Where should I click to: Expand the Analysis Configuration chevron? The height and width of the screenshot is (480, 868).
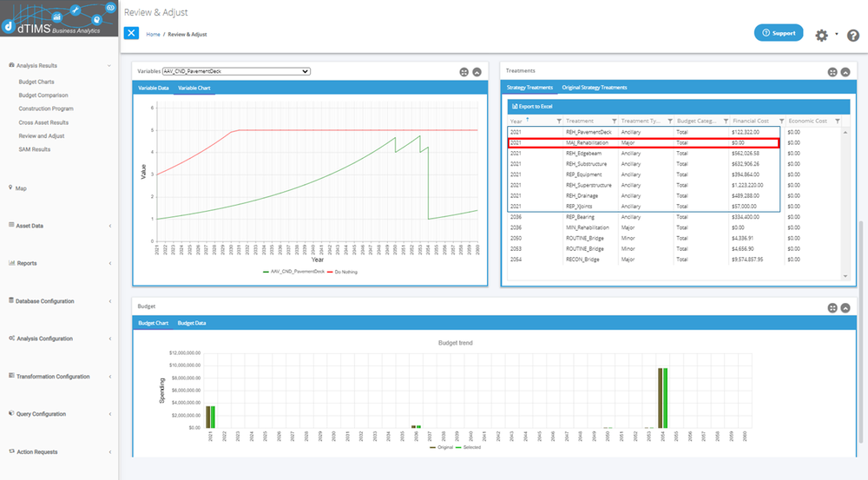(x=109, y=339)
